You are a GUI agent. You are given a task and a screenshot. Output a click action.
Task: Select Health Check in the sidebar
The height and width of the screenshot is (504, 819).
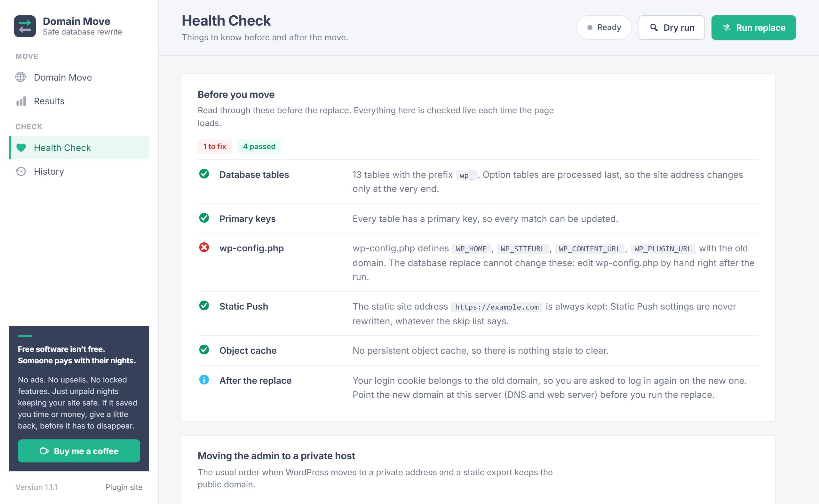tap(79, 148)
